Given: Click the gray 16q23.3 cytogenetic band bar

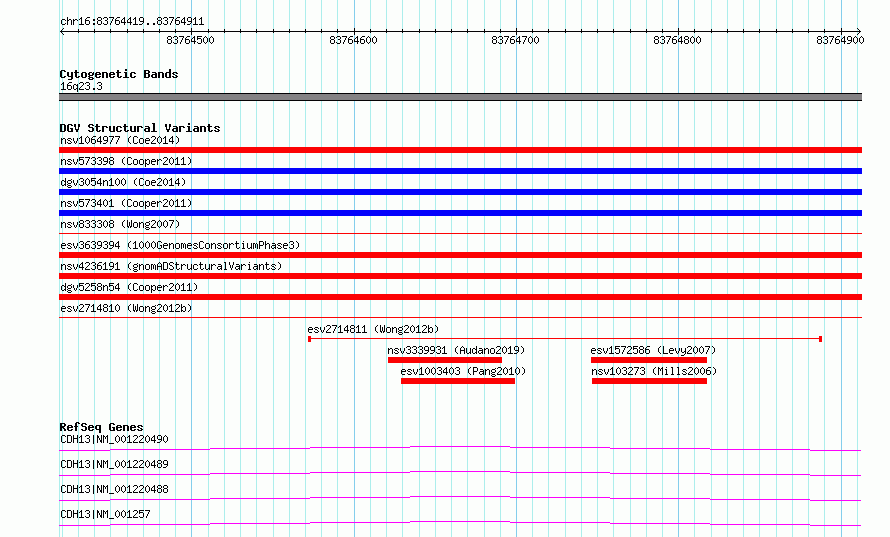Looking at the screenshot, I should [x=460, y=97].
